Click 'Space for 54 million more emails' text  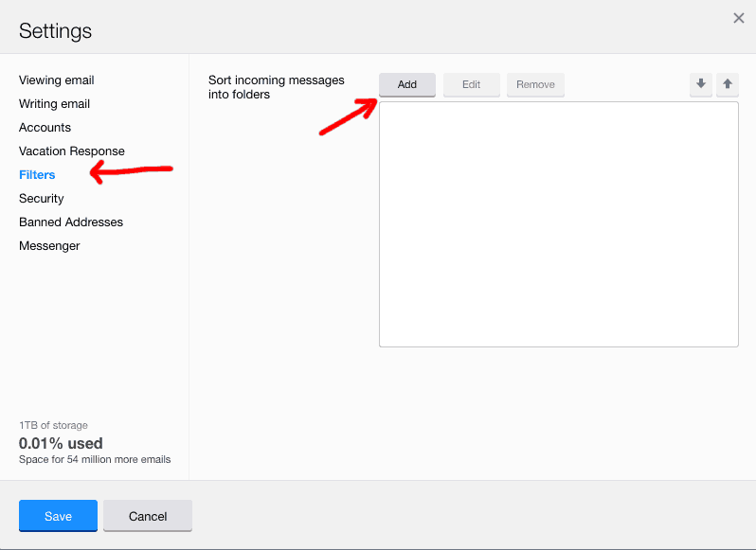point(95,459)
